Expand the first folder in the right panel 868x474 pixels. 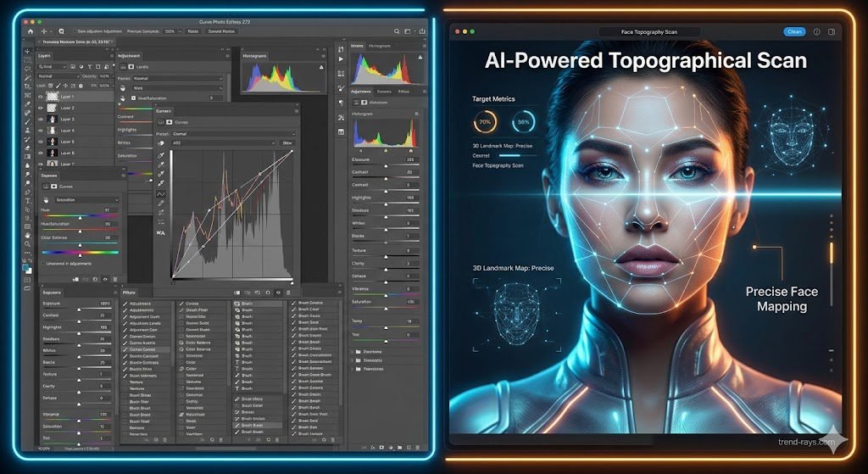[x=353, y=352]
